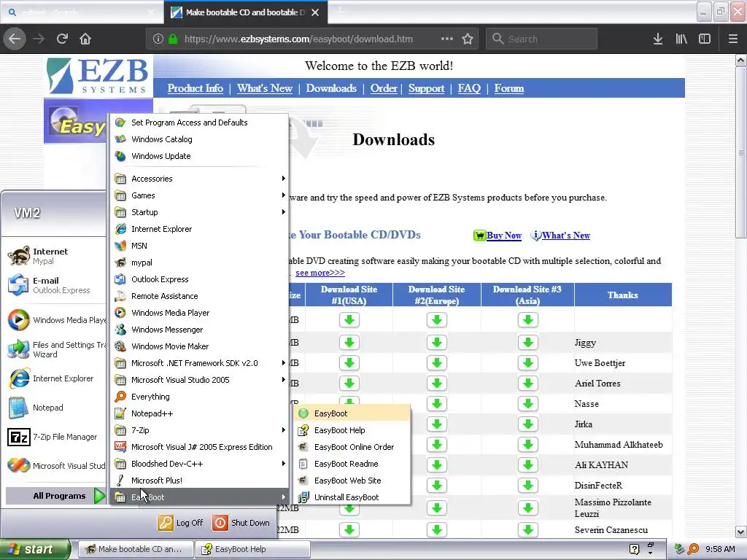Expand the Bloodshed Dev-C++ folder
The width and height of the screenshot is (747, 560).
tap(200, 463)
